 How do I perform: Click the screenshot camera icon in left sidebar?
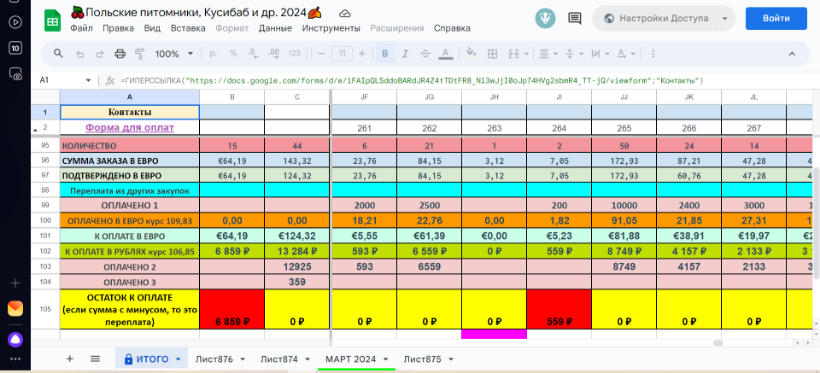15,74
